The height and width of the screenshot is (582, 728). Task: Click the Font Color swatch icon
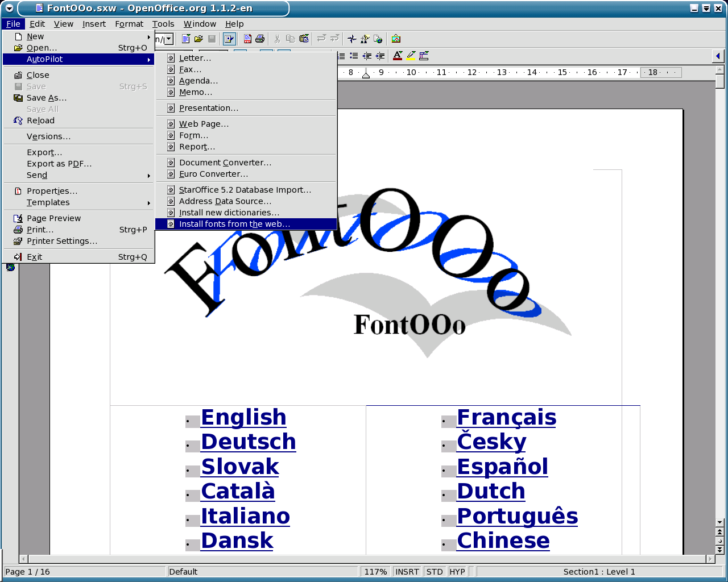[x=398, y=56]
